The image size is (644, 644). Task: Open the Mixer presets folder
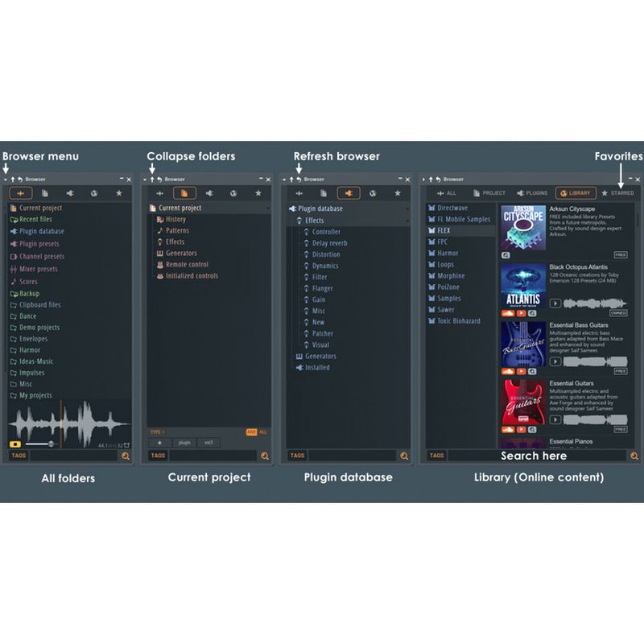[x=38, y=269]
